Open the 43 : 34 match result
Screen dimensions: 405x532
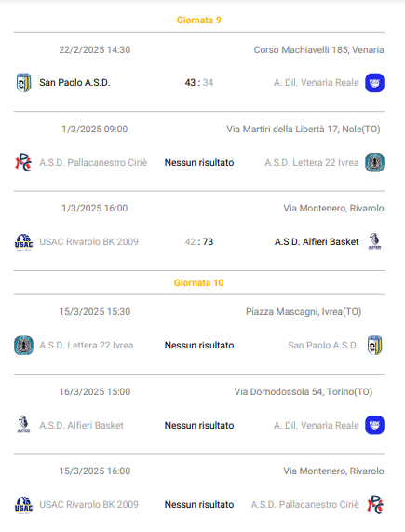199,82
